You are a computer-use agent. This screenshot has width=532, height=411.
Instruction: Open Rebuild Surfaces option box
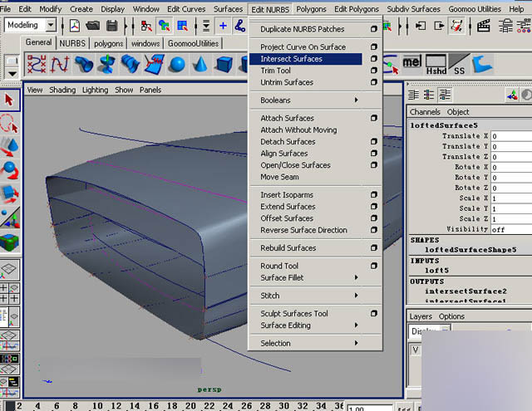click(374, 247)
